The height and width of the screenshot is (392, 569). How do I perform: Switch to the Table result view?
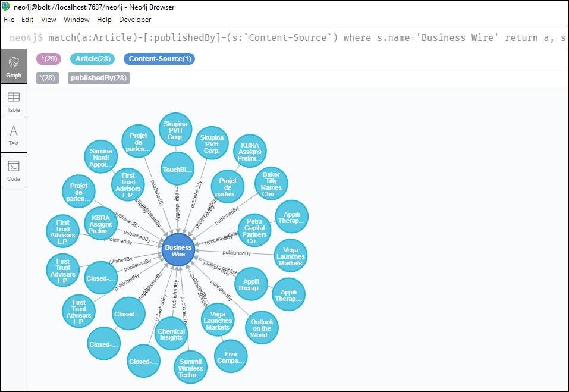(x=14, y=101)
